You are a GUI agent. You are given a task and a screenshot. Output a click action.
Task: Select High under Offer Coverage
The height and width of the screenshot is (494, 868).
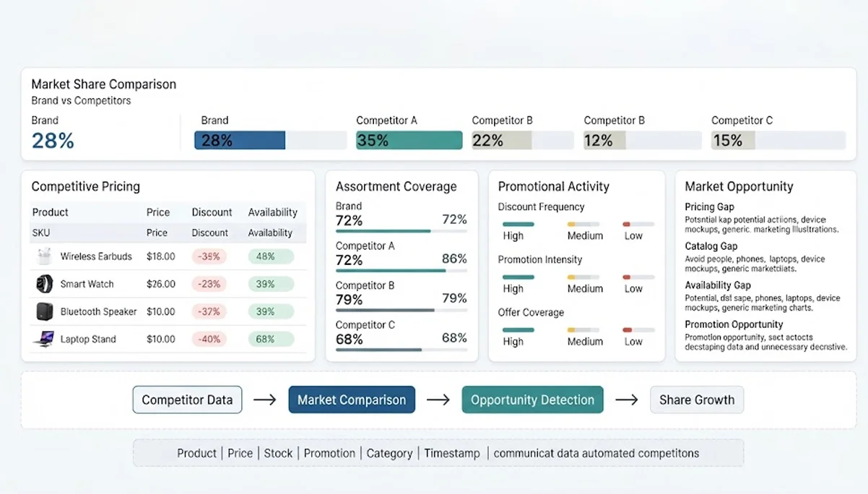point(513,342)
